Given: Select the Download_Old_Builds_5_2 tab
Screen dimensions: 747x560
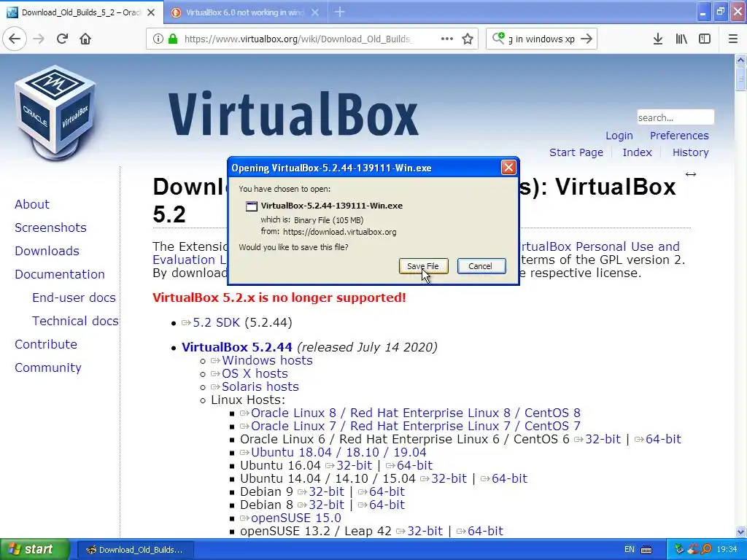Looking at the screenshot, I should tap(81, 12).
